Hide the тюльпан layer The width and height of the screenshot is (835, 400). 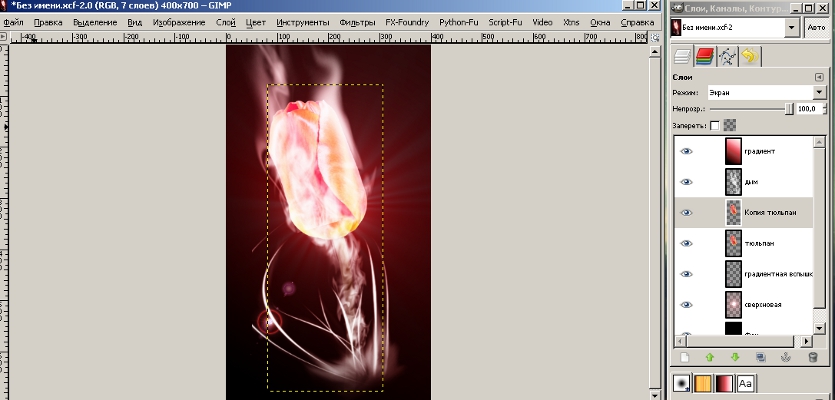686,243
